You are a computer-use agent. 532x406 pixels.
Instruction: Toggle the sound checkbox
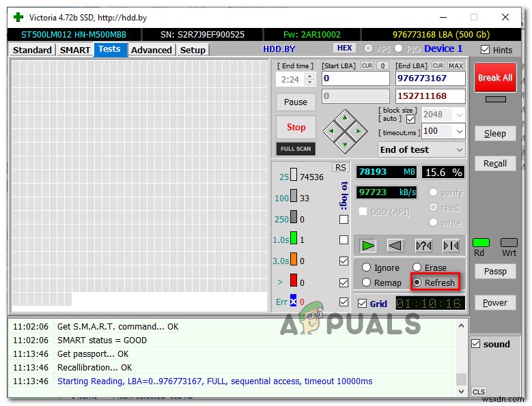[476, 344]
